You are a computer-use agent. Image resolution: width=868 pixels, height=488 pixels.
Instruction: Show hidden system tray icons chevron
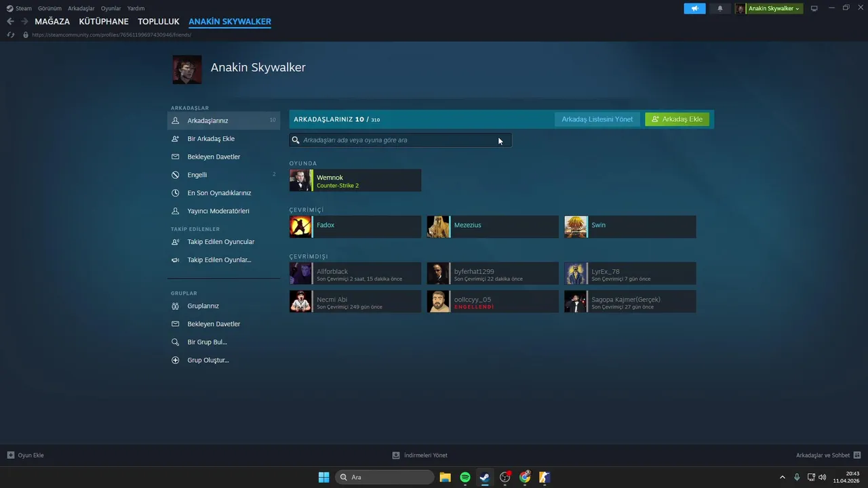point(782,477)
